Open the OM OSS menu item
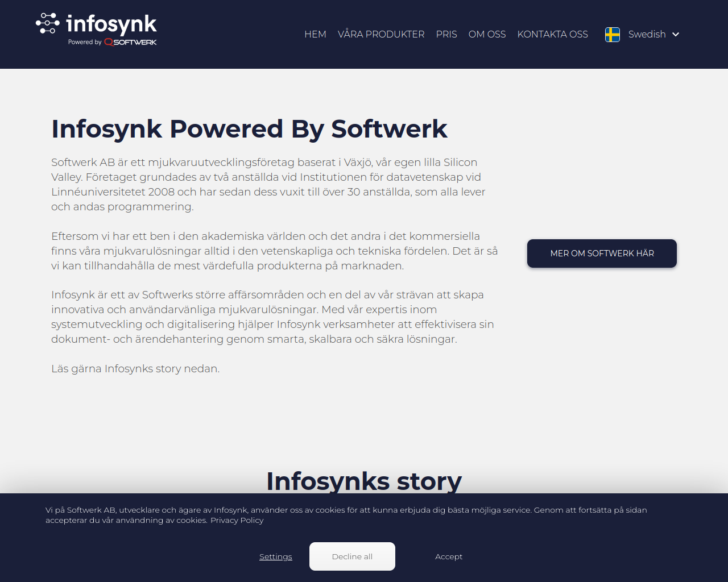Viewport: 728px width, 582px height. point(487,34)
